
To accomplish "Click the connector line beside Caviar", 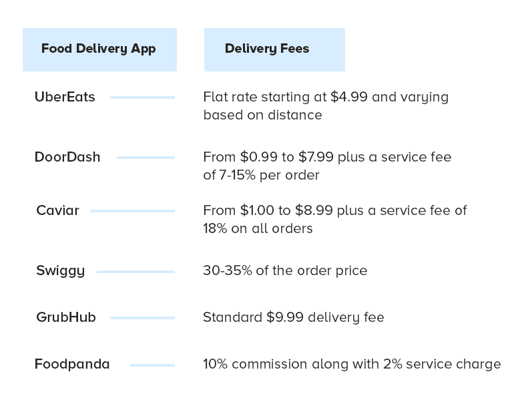I will (132, 211).
